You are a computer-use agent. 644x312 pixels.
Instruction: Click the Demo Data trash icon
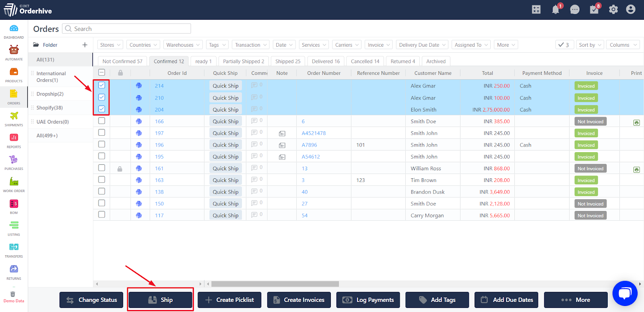point(13,294)
